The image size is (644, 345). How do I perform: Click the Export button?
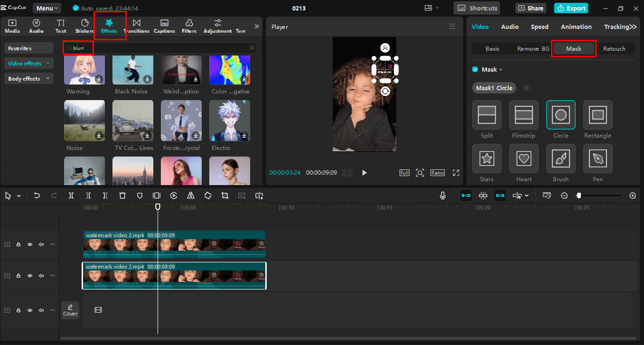click(571, 8)
